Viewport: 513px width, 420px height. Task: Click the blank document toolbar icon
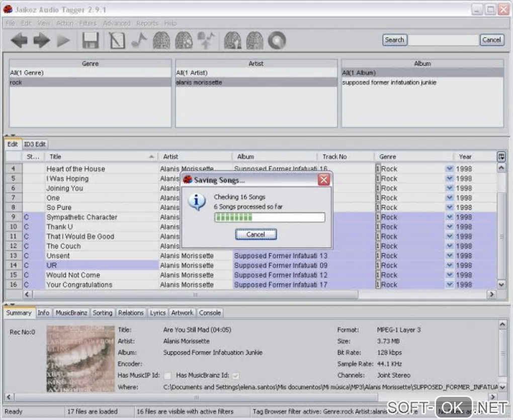click(x=117, y=41)
